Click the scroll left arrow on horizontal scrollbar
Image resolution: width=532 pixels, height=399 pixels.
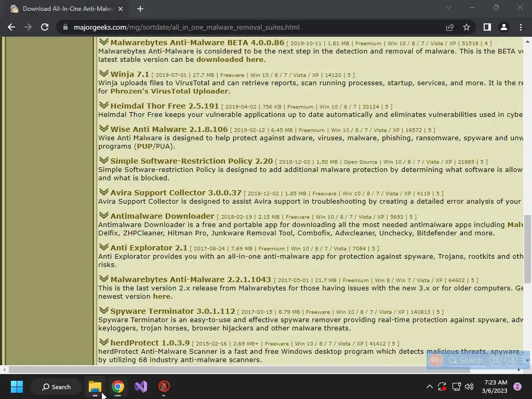4,369
